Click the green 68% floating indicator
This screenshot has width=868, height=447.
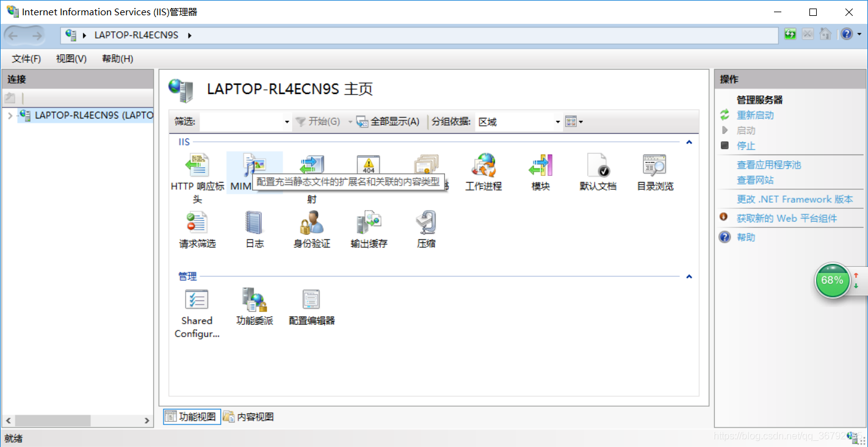coord(833,281)
